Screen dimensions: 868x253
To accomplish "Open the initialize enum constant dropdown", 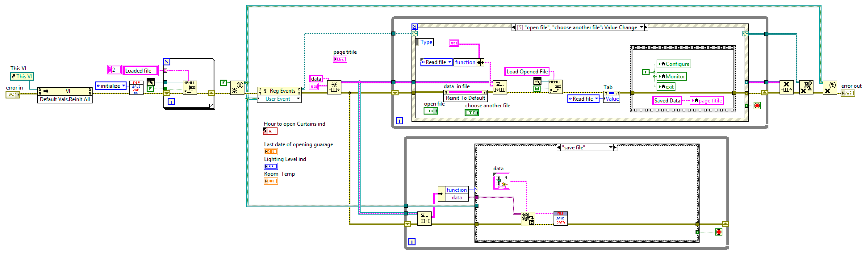I will pos(123,86).
